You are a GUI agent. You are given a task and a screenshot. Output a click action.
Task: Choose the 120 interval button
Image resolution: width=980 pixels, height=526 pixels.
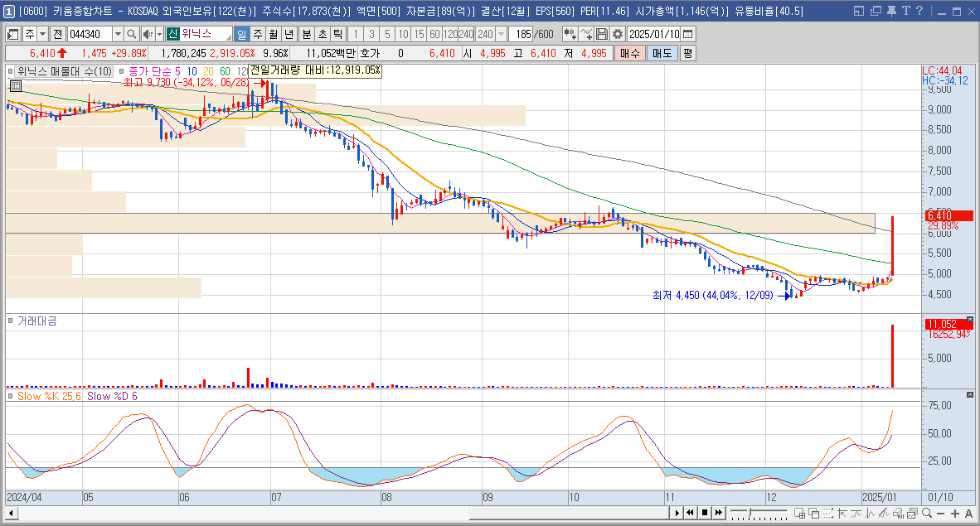[x=450, y=34]
